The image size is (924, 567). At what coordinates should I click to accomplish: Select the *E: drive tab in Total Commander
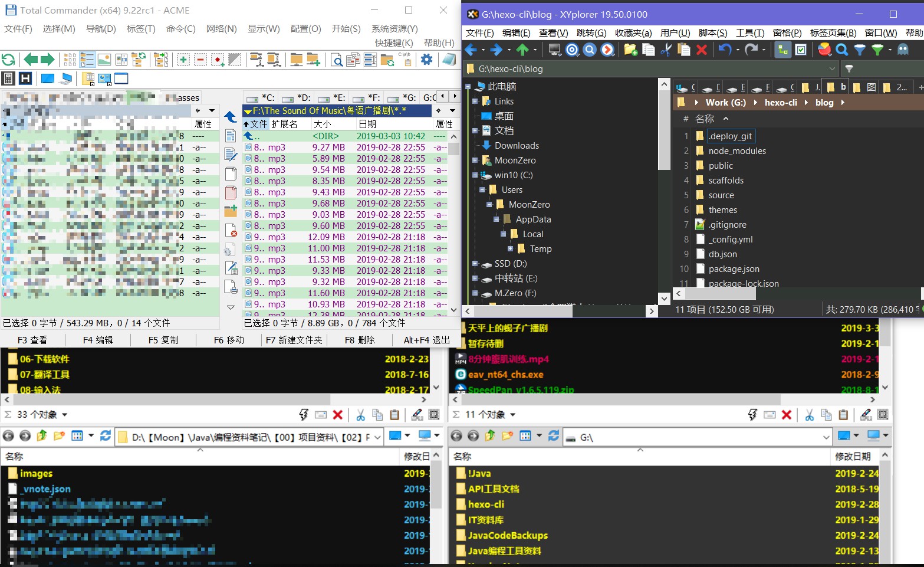tap(333, 97)
